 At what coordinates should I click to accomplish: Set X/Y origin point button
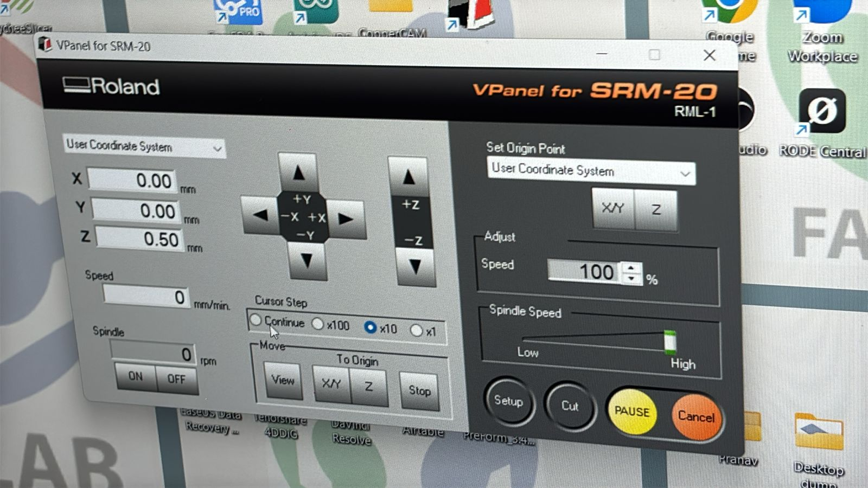(613, 208)
